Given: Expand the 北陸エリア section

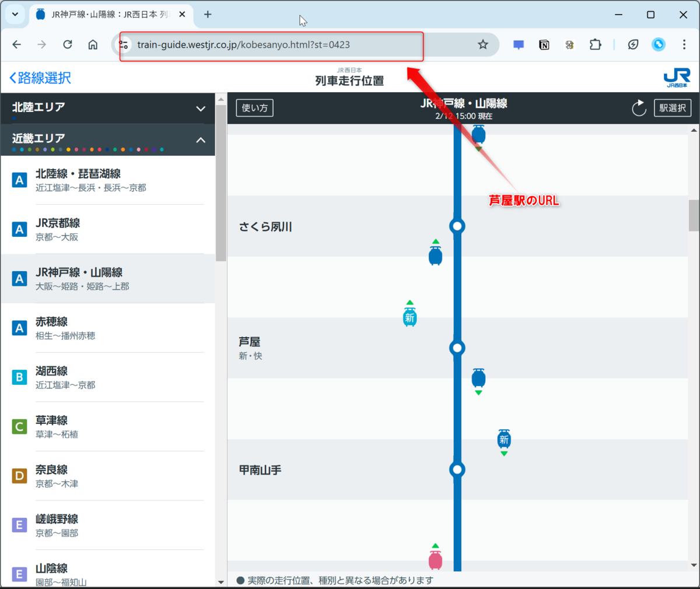Looking at the screenshot, I should pyautogui.click(x=108, y=108).
